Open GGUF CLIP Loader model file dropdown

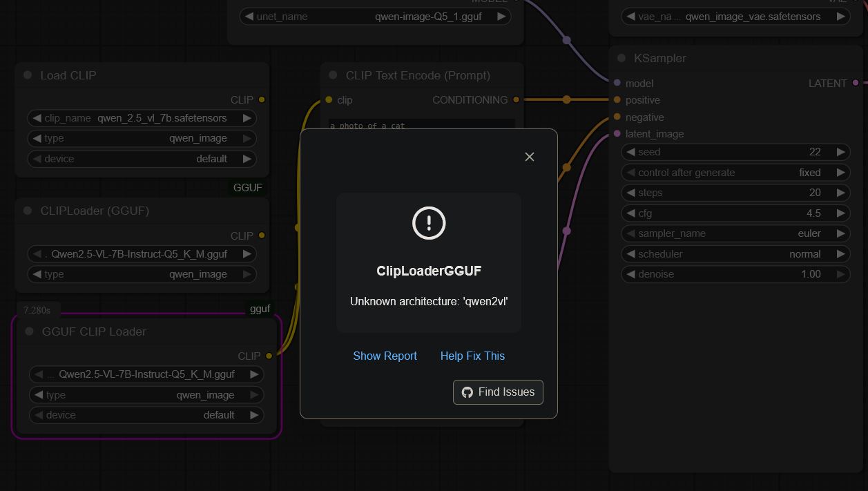pyautogui.click(x=146, y=374)
